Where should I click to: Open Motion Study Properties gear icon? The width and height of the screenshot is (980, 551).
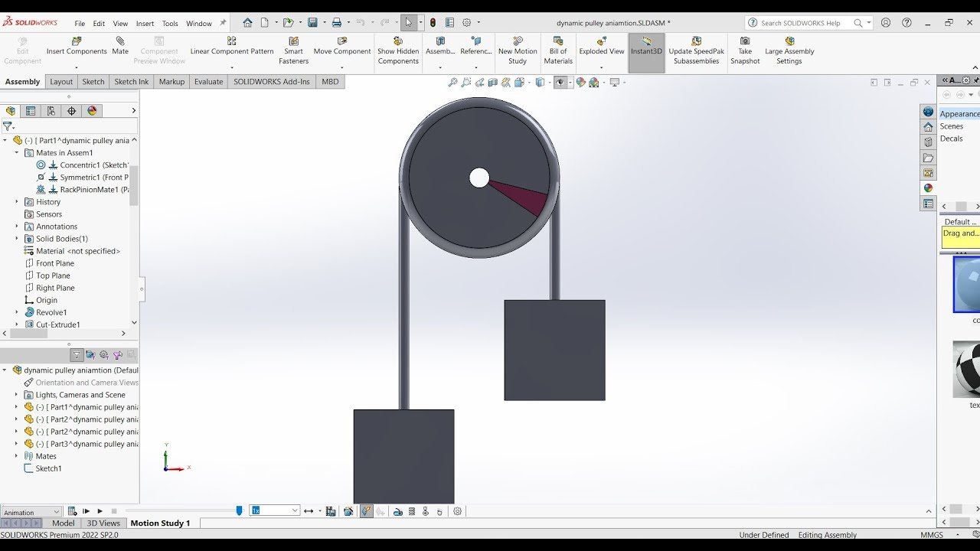click(458, 511)
